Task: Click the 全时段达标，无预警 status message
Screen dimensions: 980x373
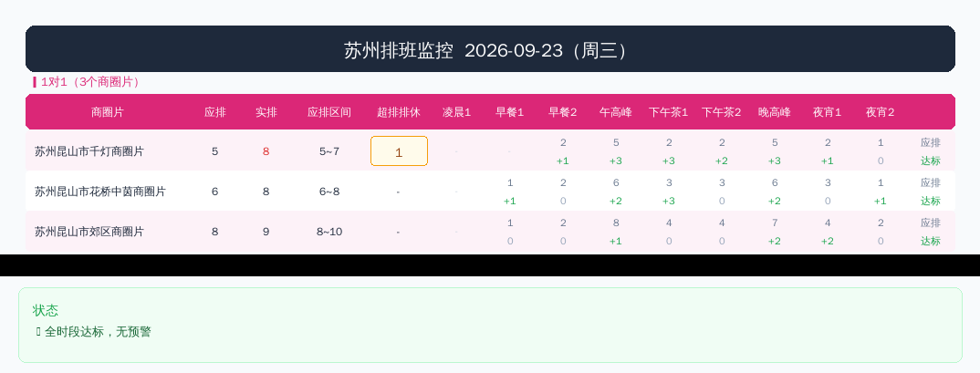Action: [x=98, y=332]
